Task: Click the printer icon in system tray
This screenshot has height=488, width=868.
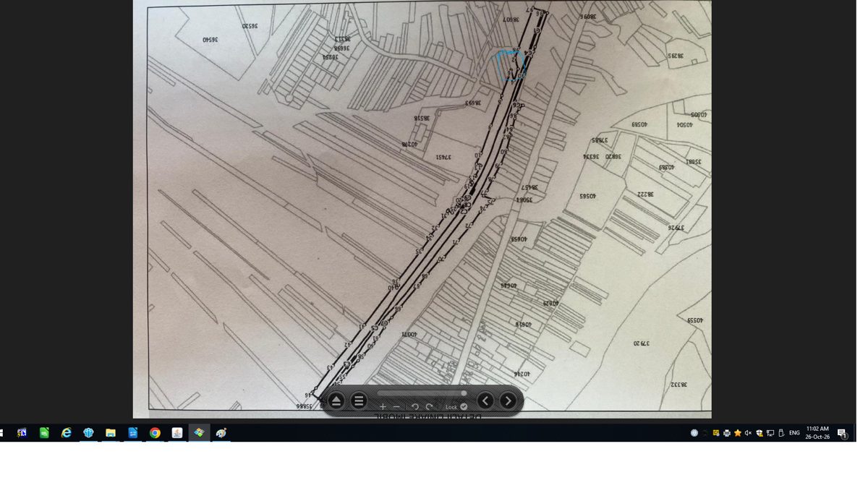Action: [727, 433]
